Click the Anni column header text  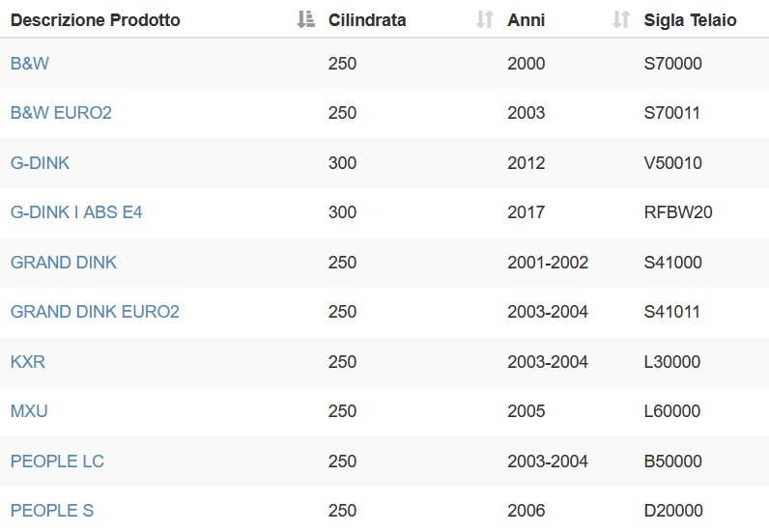click(526, 20)
